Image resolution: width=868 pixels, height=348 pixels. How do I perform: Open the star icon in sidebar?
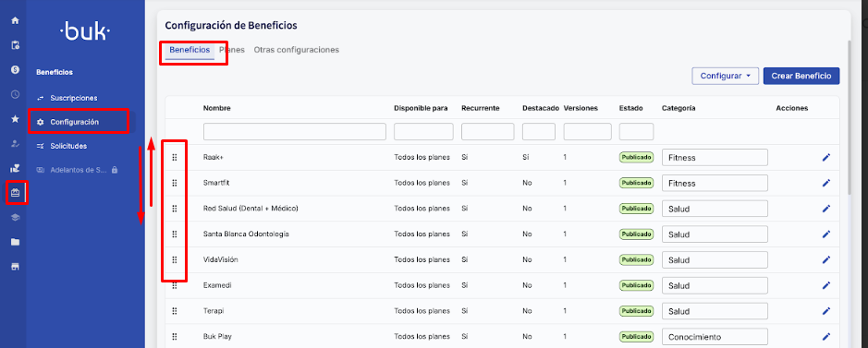15,119
